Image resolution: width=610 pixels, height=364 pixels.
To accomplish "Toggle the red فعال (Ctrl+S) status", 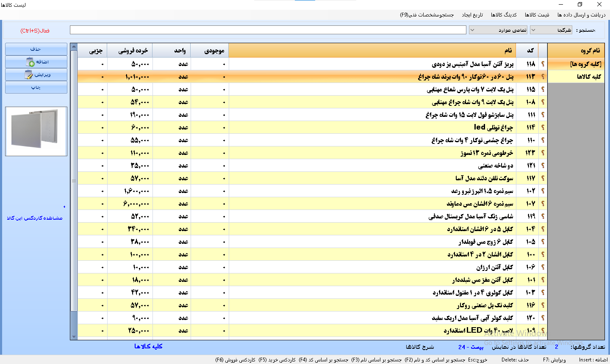I will [35, 31].
